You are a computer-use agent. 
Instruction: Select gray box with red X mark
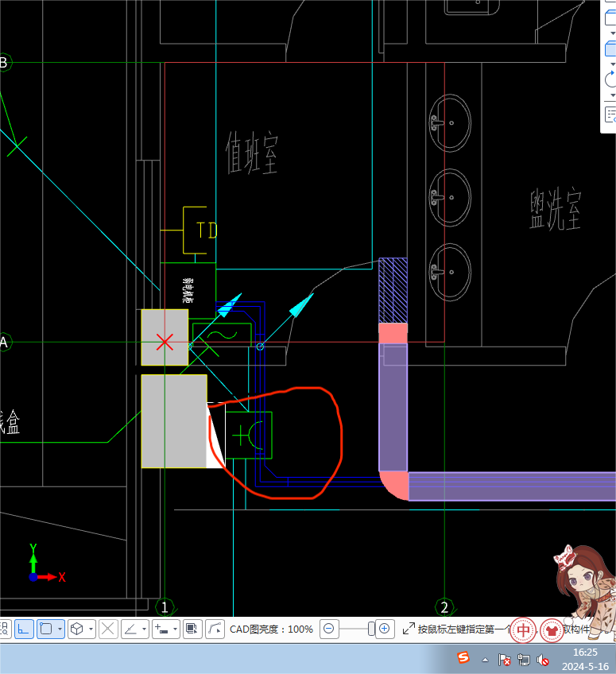tap(165, 338)
